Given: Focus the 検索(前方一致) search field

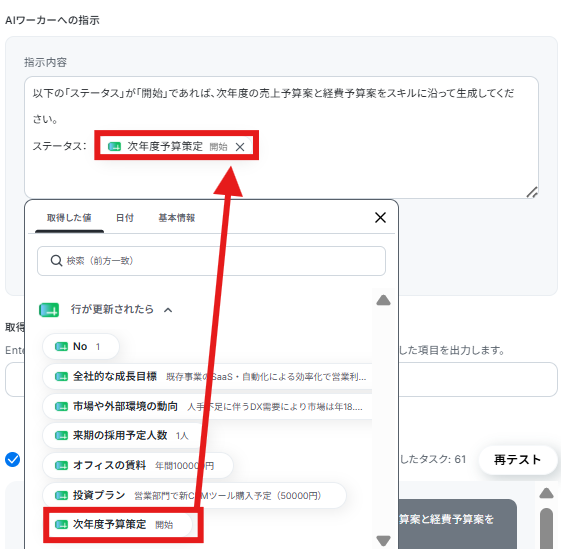Looking at the screenshot, I should point(211,261).
